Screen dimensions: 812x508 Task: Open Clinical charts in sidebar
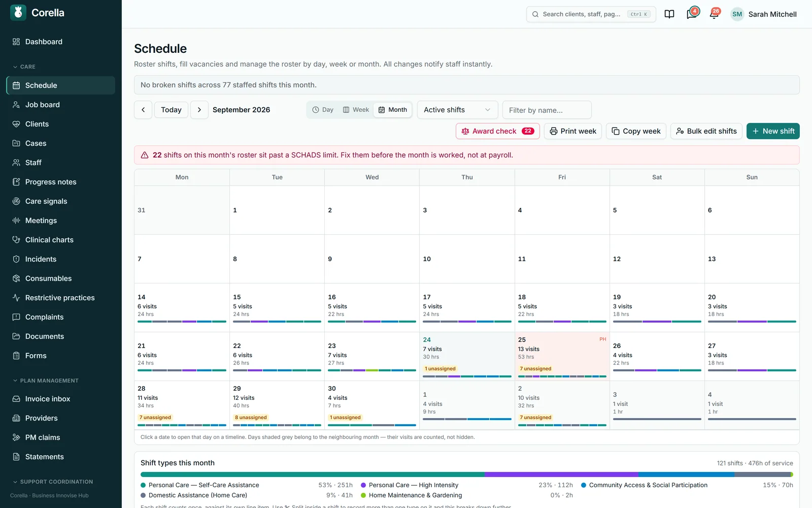(61, 240)
